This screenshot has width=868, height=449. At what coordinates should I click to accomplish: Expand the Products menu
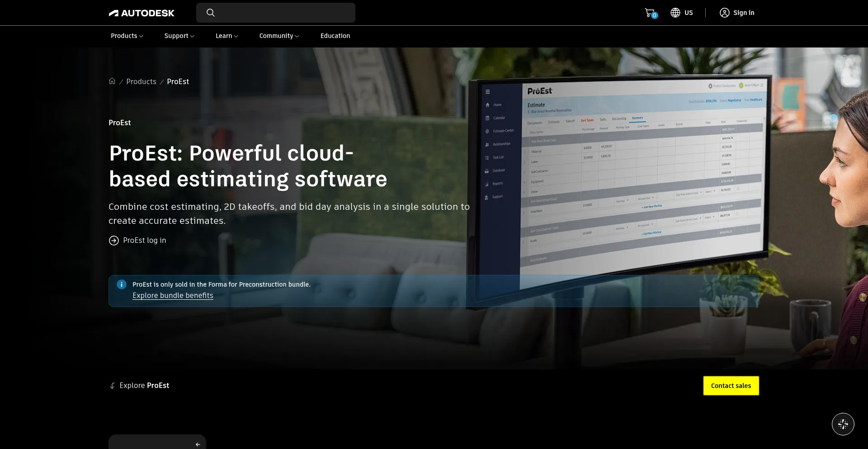coord(127,36)
